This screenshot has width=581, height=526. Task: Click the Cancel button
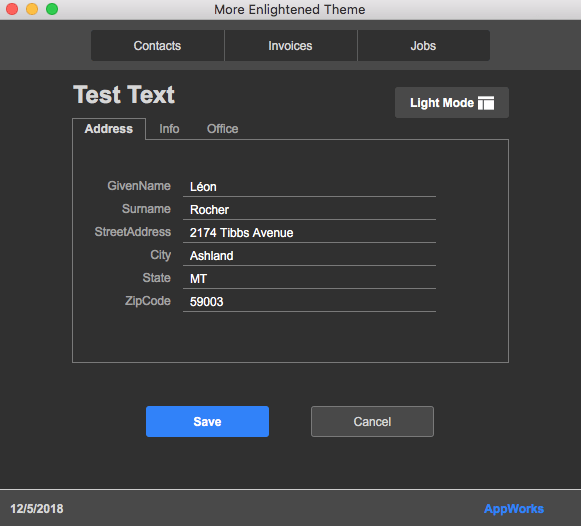coord(372,422)
